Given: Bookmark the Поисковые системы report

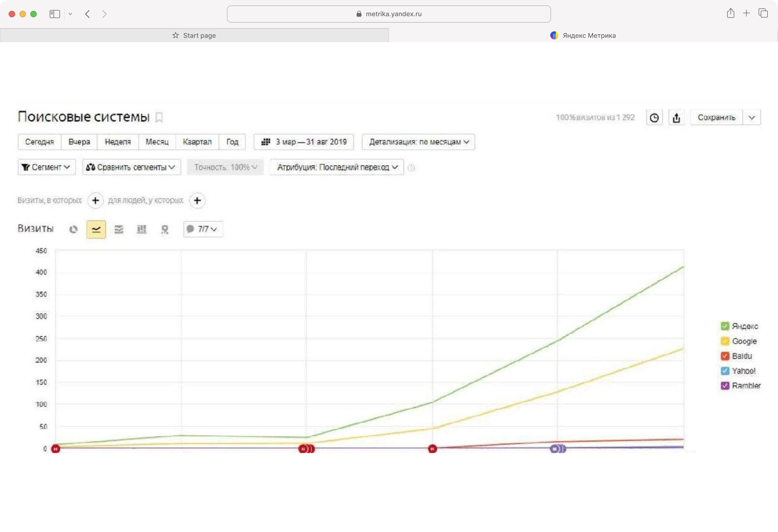Looking at the screenshot, I should [x=159, y=118].
